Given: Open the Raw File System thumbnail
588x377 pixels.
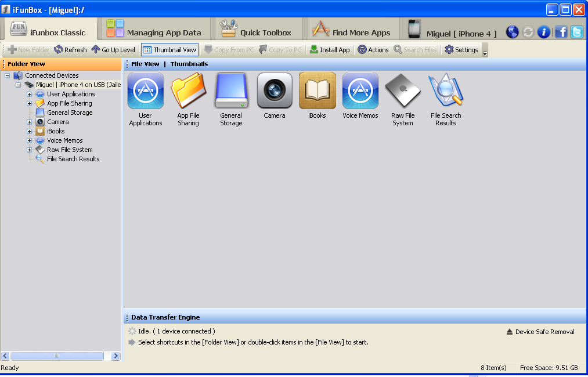Looking at the screenshot, I should pyautogui.click(x=403, y=100).
